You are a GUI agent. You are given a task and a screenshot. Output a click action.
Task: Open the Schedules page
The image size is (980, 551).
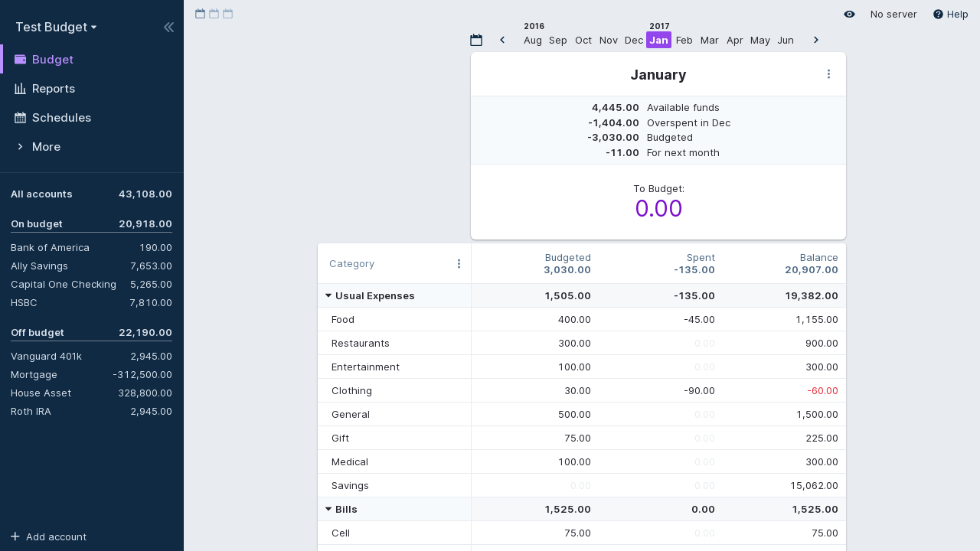(61, 118)
